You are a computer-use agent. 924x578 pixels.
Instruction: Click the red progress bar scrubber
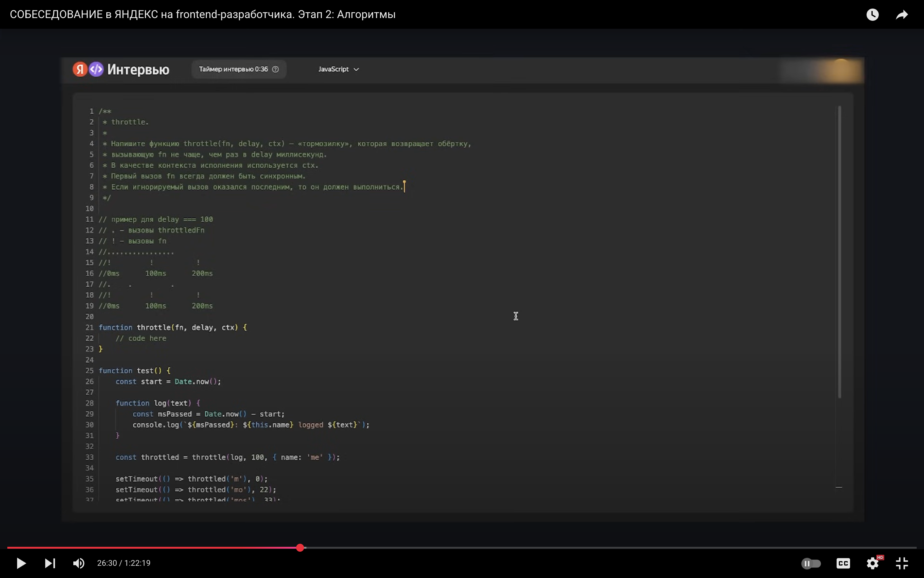point(300,548)
